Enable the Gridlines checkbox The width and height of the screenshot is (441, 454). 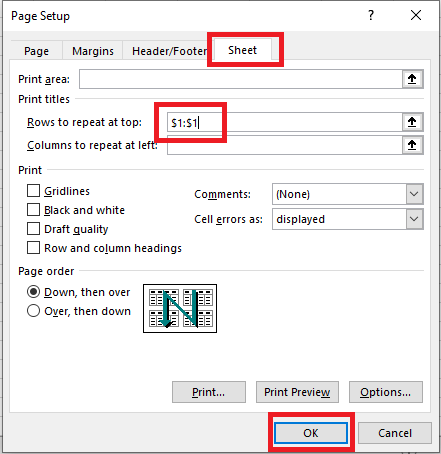(33, 191)
